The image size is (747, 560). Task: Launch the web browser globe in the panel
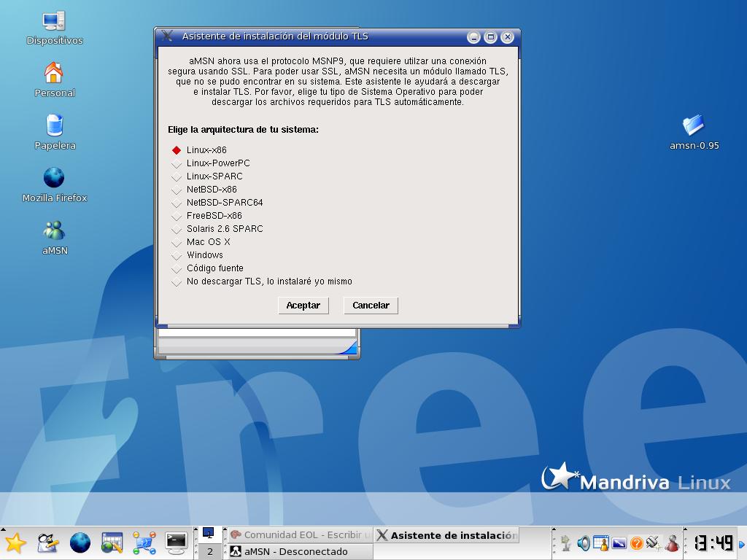click(x=80, y=542)
